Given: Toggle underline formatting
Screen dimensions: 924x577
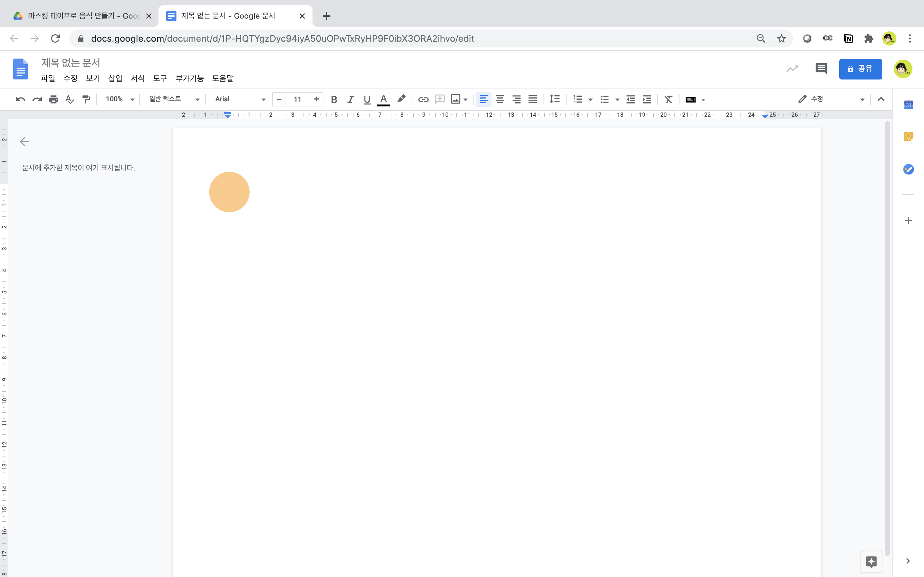Looking at the screenshot, I should click(x=367, y=99).
